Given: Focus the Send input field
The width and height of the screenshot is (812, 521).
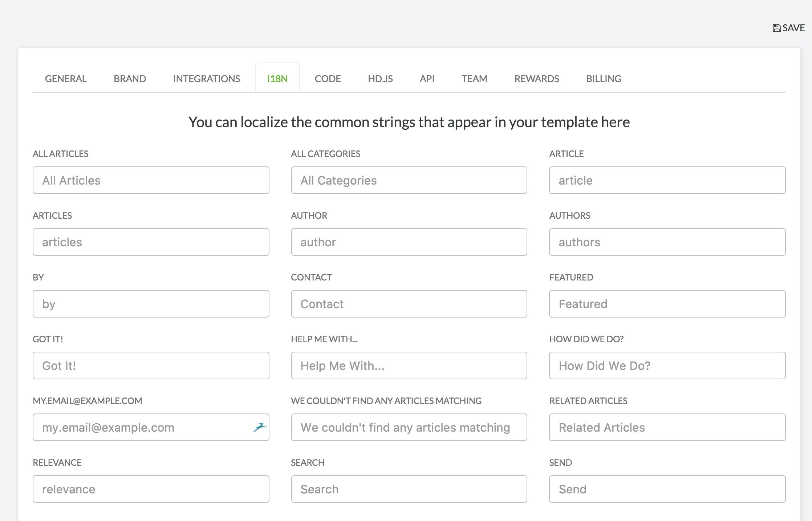Looking at the screenshot, I should pyautogui.click(x=667, y=489).
